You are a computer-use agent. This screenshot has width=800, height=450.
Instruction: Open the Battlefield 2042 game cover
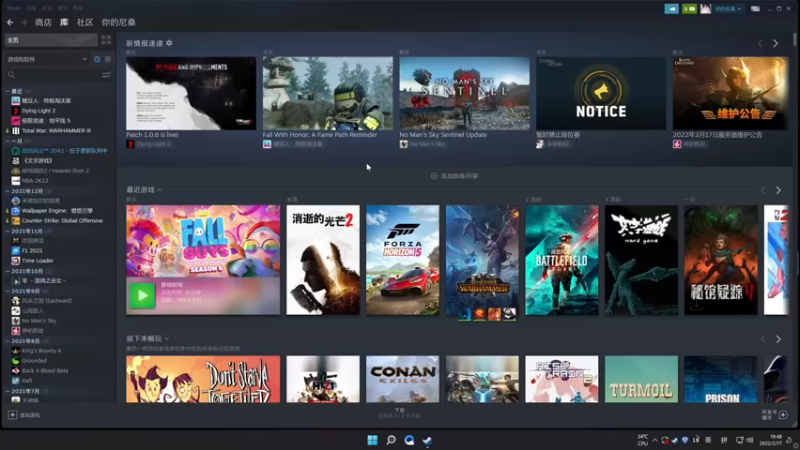(x=562, y=260)
